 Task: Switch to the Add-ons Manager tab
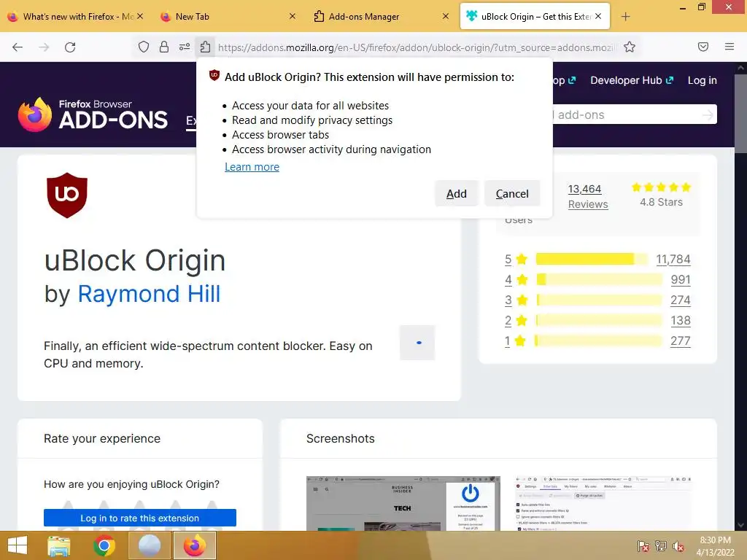[x=376, y=16]
